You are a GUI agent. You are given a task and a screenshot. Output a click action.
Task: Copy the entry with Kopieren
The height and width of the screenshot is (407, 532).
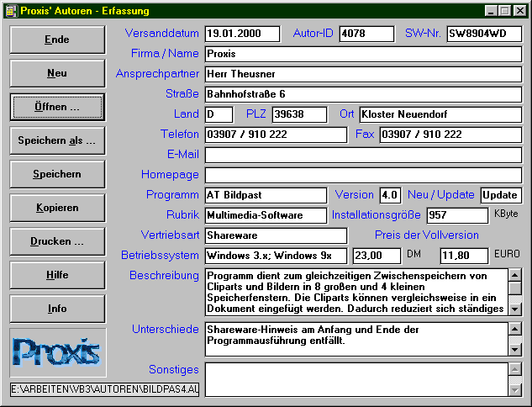(x=57, y=208)
